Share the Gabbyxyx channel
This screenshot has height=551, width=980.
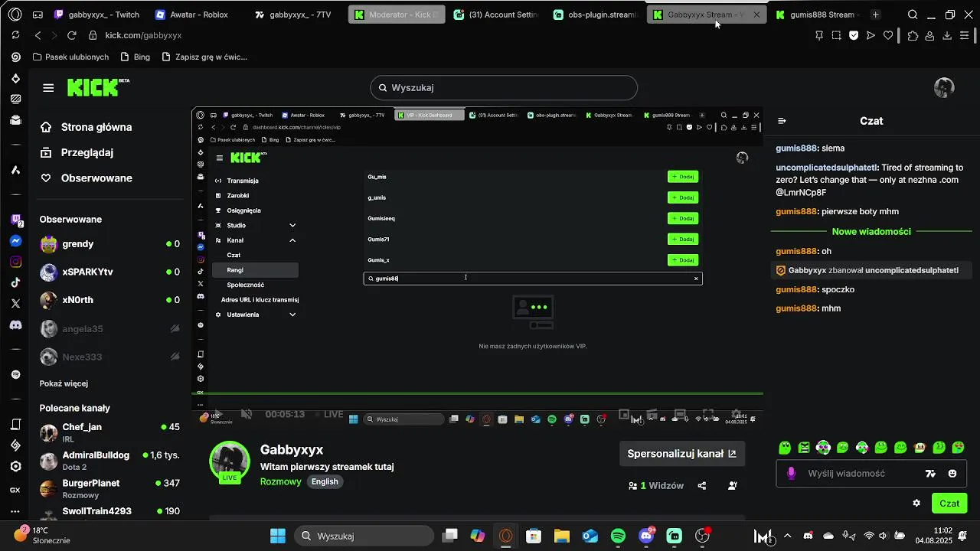[702, 486]
